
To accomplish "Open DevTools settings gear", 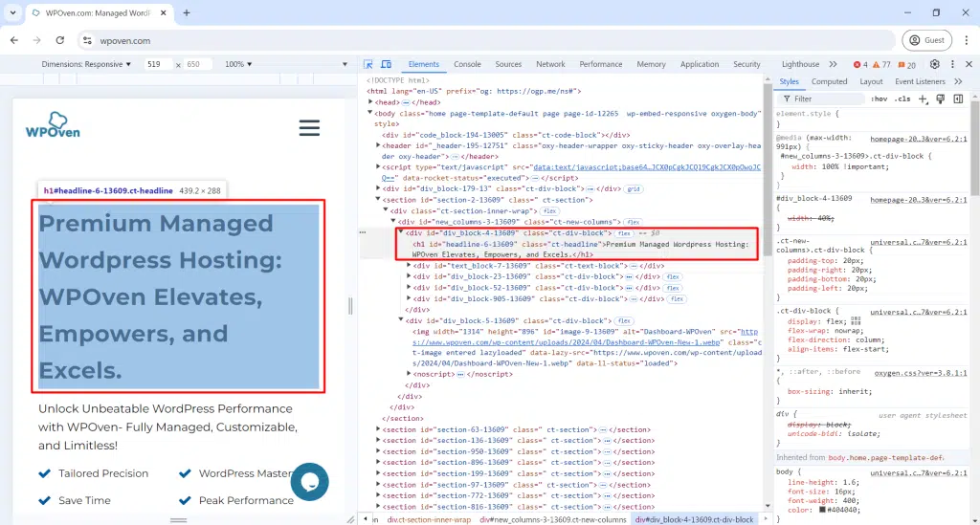I will (934, 64).
